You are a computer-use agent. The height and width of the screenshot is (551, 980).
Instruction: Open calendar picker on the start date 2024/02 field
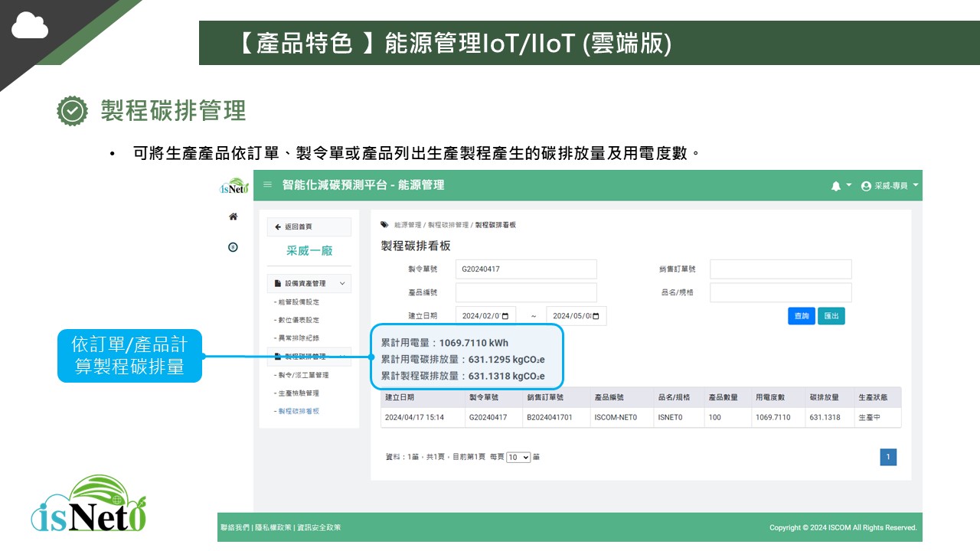point(505,316)
